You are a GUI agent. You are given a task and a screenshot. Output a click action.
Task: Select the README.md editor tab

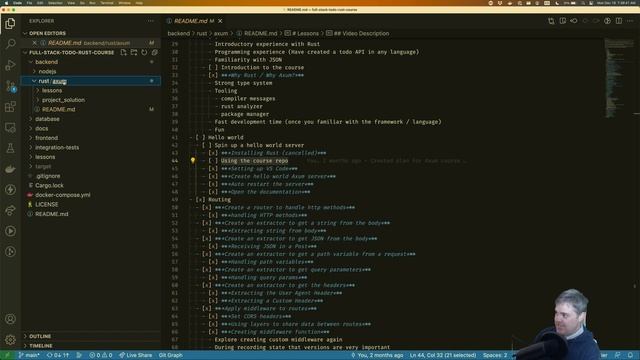(191, 21)
